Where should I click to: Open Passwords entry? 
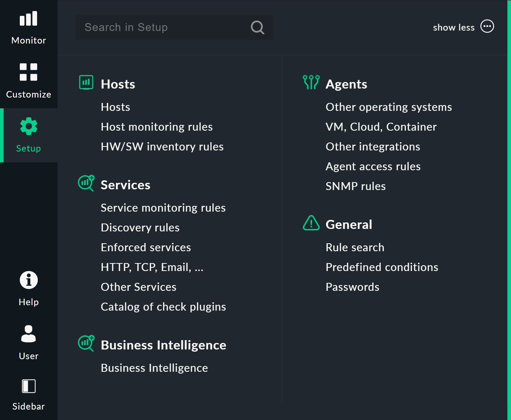(x=353, y=287)
